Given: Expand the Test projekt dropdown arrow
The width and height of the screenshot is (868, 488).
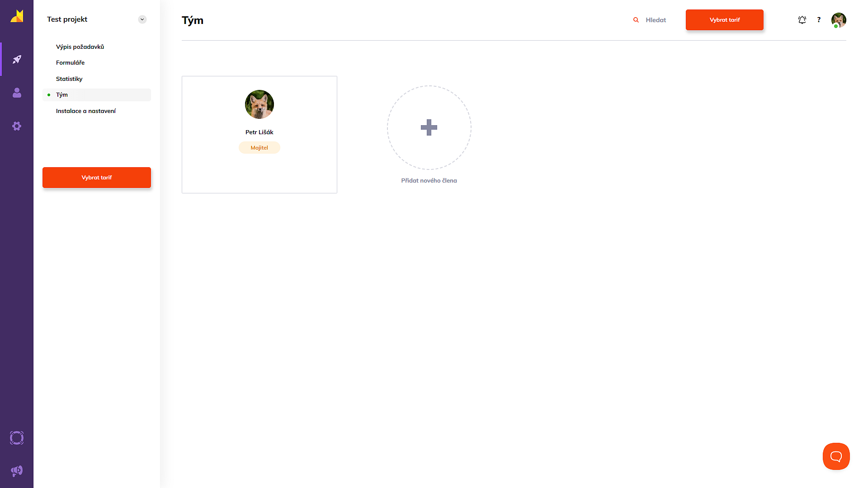Looking at the screenshot, I should [142, 19].
